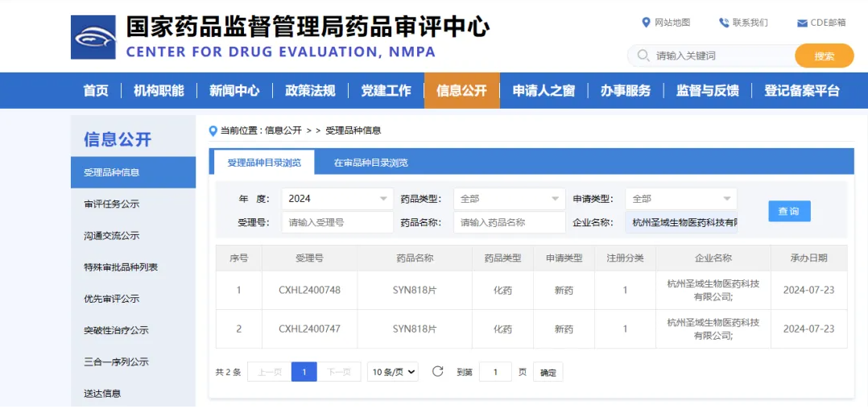Click the search magnifier icon
Image resolution: width=868 pixels, height=409 pixels.
tap(643, 56)
